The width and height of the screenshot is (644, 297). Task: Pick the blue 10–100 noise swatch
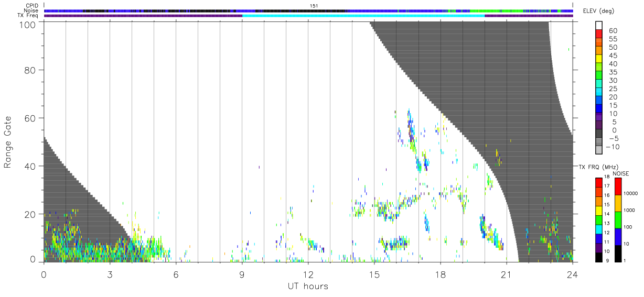[x=617, y=236]
